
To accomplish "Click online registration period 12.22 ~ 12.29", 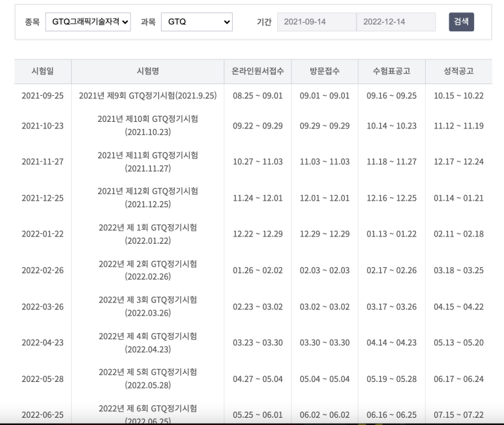I will (258, 234).
